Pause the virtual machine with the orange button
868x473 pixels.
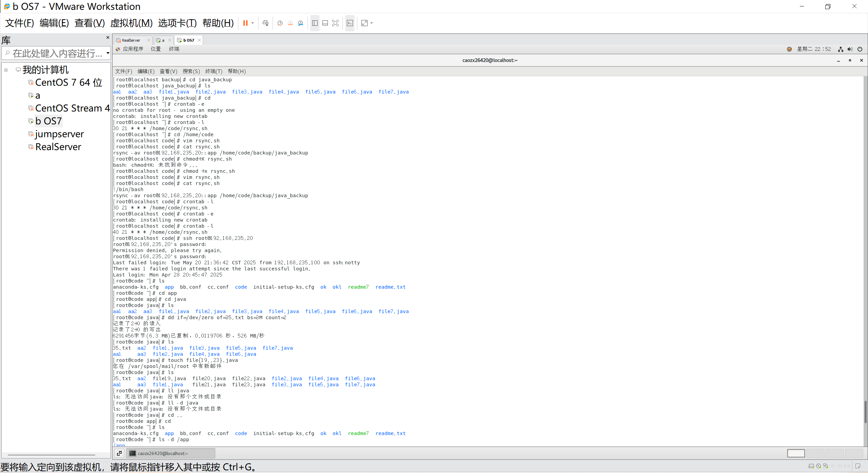pyautogui.click(x=245, y=23)
